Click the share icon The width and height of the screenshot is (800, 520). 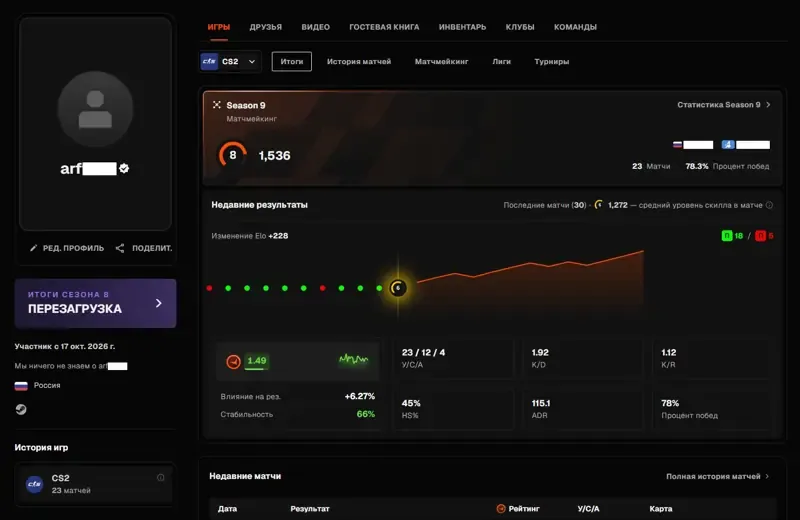click(x=120, y=248)
